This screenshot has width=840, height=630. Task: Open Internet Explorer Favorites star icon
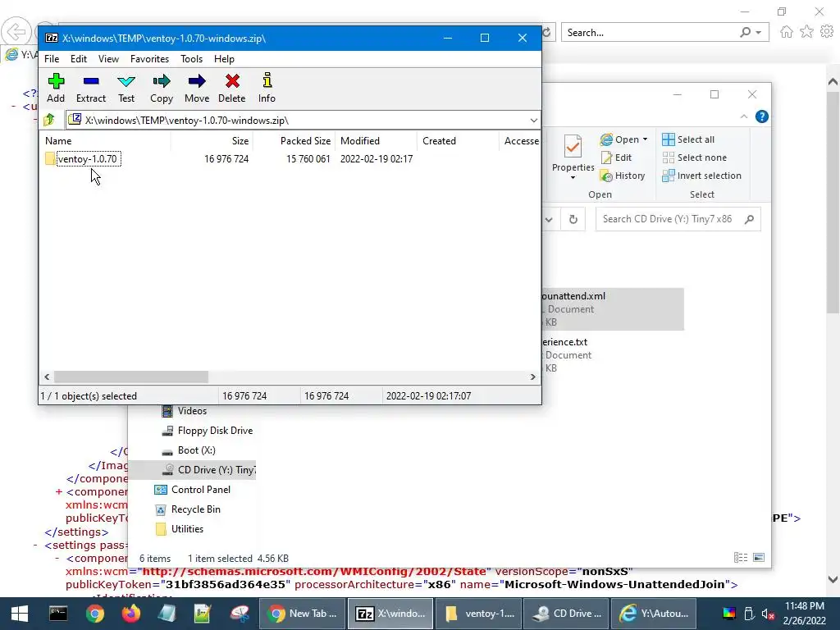[807, 32]
